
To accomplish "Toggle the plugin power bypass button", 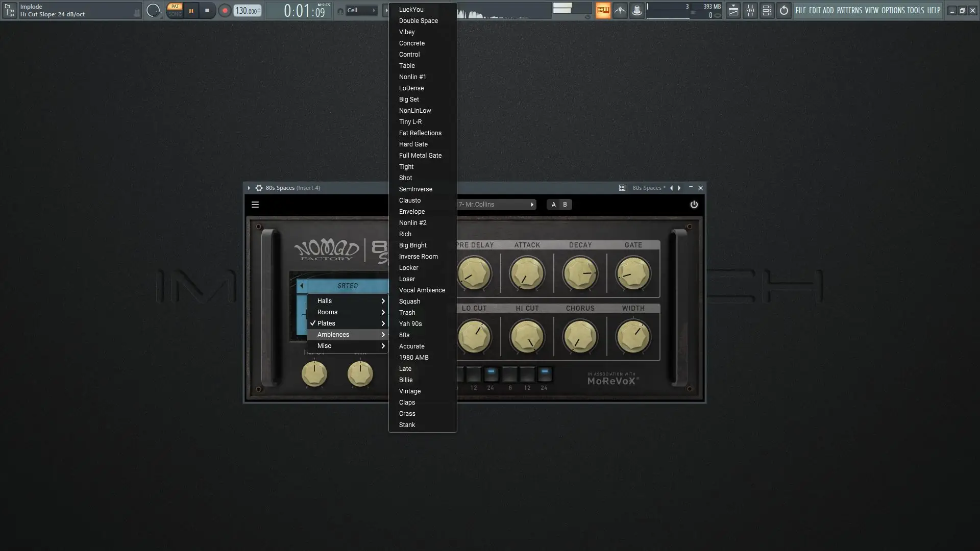I will coord(694,205).
